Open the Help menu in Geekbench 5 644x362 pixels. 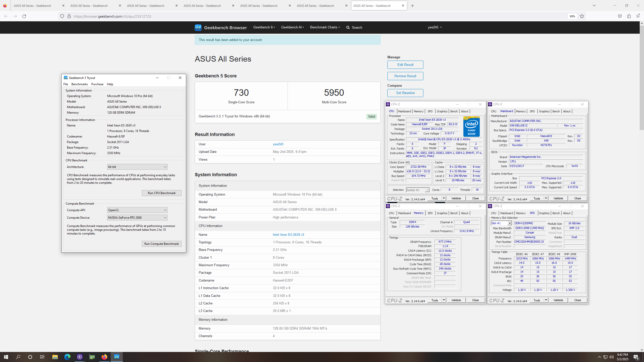(x=110, y=84)
